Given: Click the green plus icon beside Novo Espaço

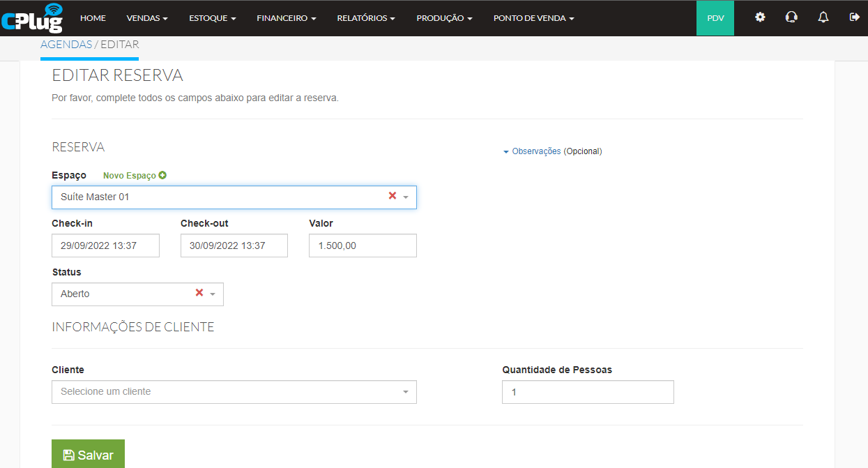Looking at the screenshot, I should click(162, 176).
